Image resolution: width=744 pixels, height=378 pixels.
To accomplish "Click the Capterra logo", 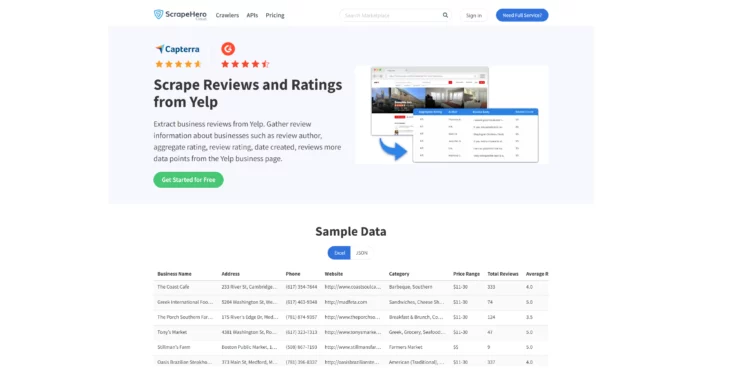I will [177, 49].
